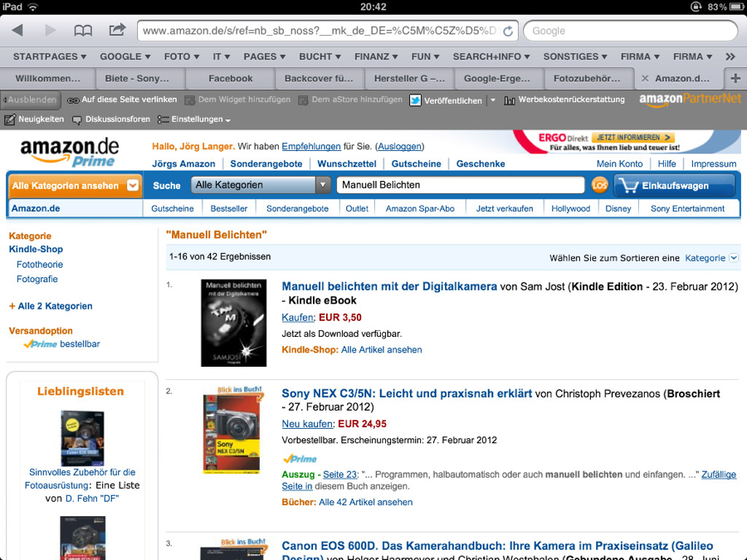Screen dimensions: 747x560
Task: Add a new tab with plus icon
Action: (735, 78)
